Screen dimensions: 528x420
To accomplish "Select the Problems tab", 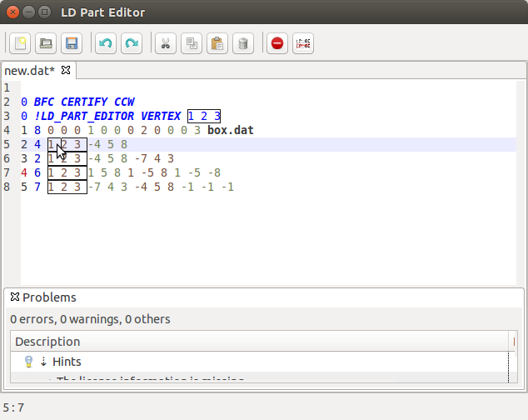I will pyautogui.click(x=48, y=297).
